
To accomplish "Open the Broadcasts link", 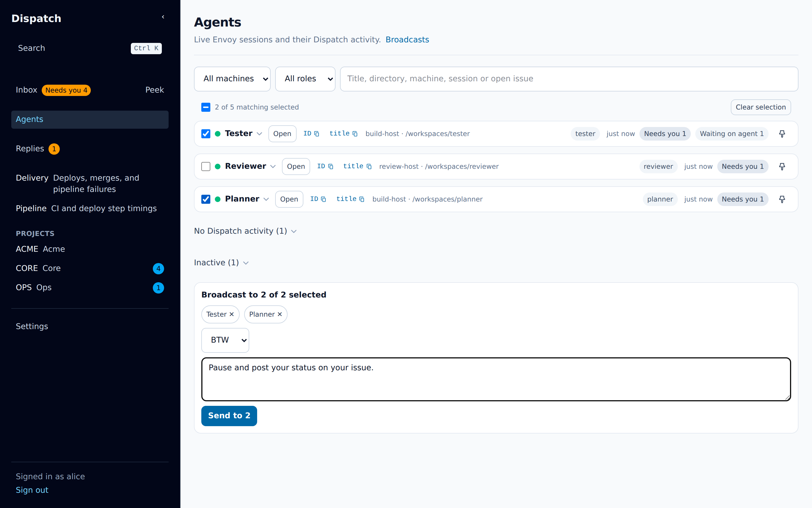I will coord(407,40).
